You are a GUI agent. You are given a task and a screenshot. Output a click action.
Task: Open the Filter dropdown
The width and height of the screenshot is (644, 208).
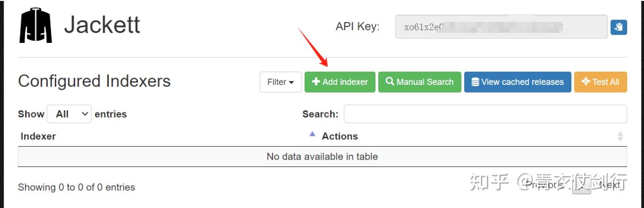280,82
